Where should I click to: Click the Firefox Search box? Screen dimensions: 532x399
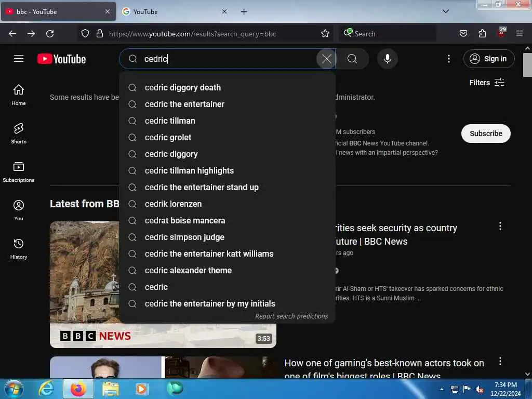click(x=388, y=34)
